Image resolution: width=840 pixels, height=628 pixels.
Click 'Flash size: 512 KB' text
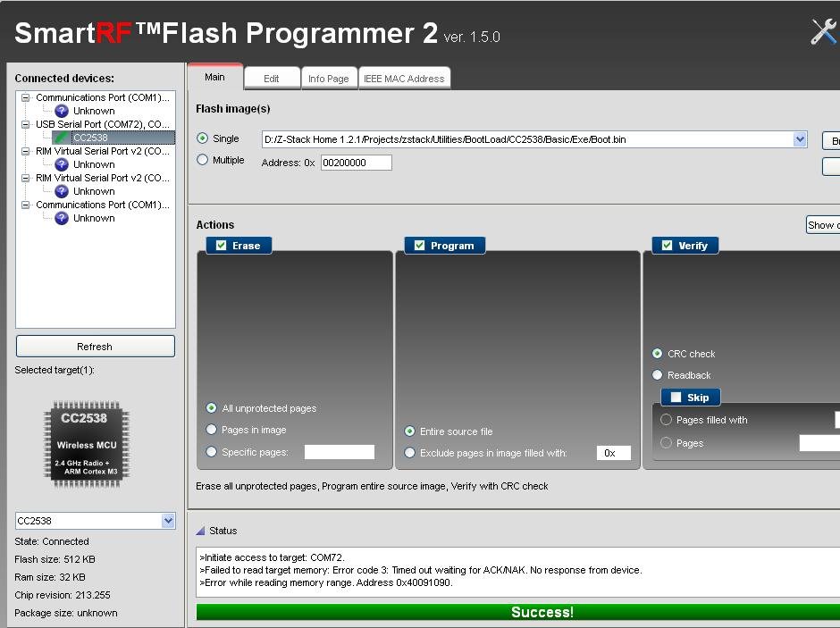[x=55, y=559]
